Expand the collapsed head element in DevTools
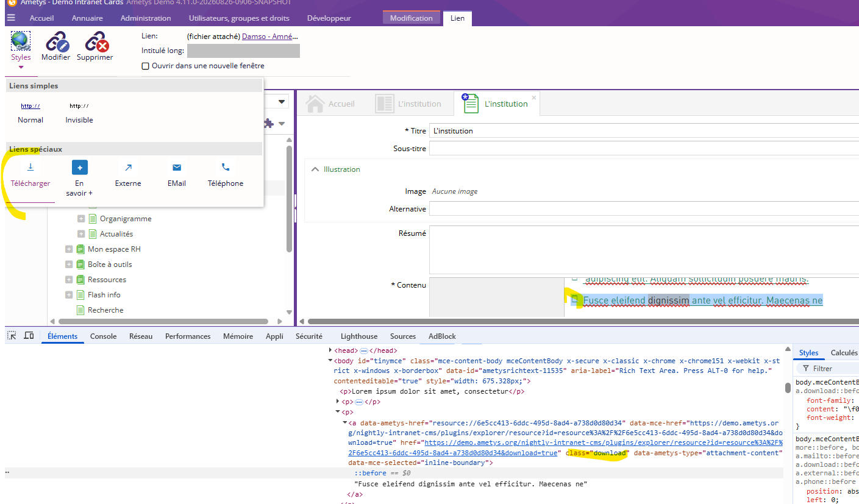The width and height of the screenshot is (859, 504). click(331, 350)
